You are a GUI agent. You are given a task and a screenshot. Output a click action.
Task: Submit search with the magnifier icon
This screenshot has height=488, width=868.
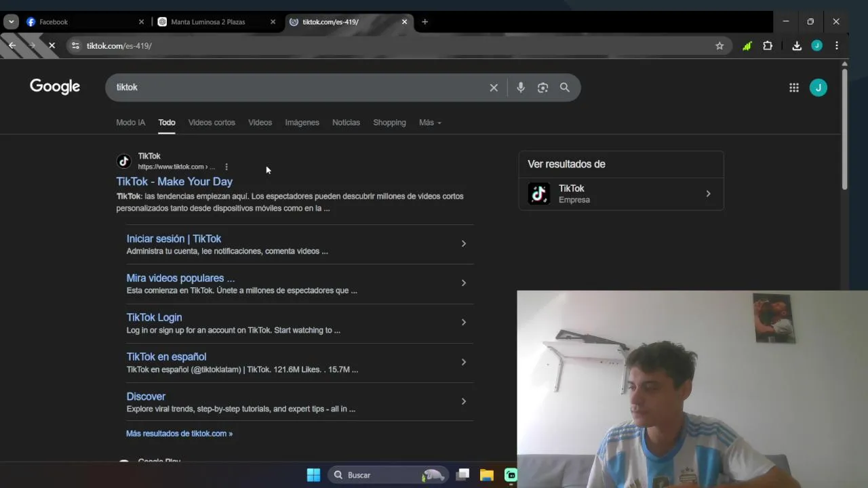pos(564,87)
